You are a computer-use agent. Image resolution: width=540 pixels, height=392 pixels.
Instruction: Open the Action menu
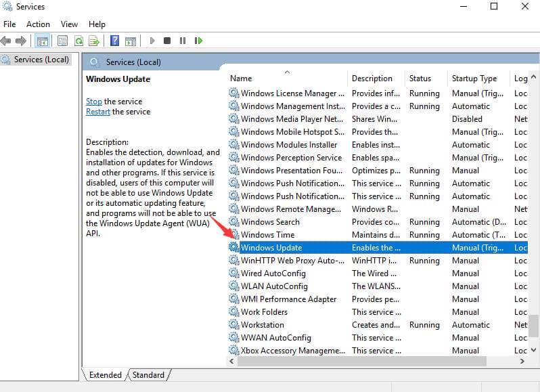[x=38, y=24]
